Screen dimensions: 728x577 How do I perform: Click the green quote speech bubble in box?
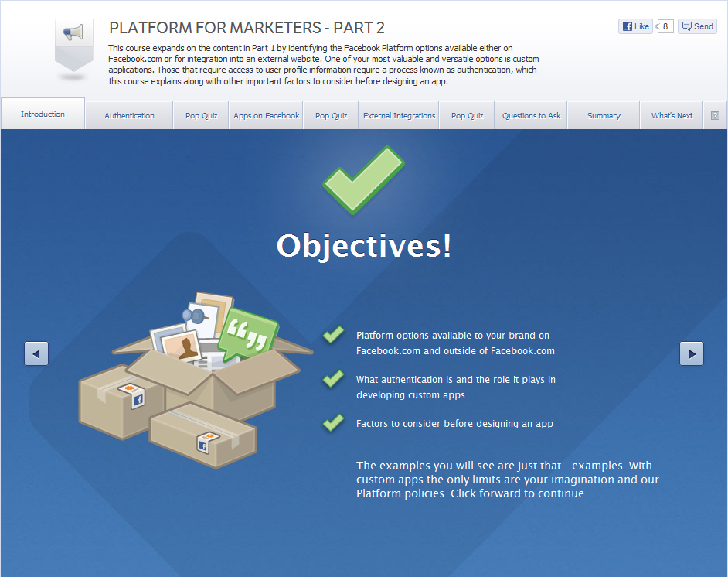(248, 333)
